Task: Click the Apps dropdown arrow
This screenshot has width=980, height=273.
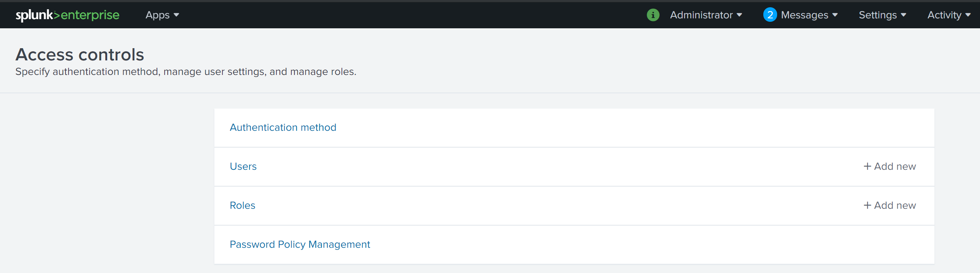Action: point(176,15)
